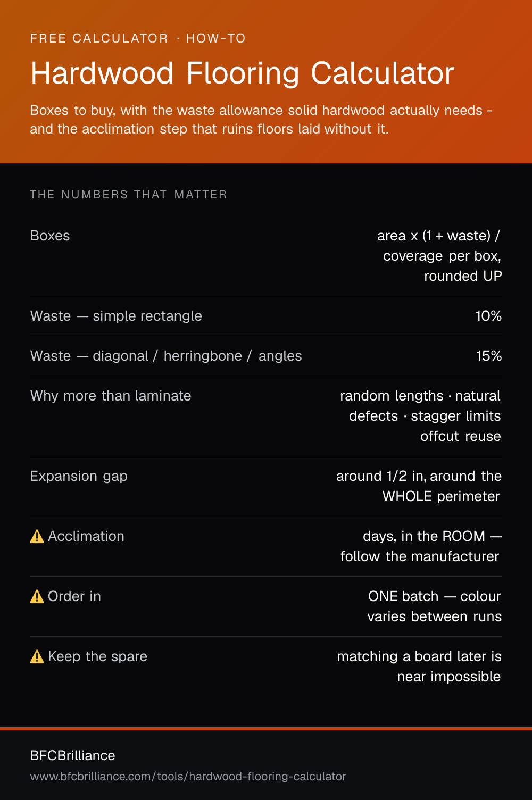Click the BFCBrilliance brand name
Image resolution: width=532 pixels, height=800 pixels.
tap(72, 755)
